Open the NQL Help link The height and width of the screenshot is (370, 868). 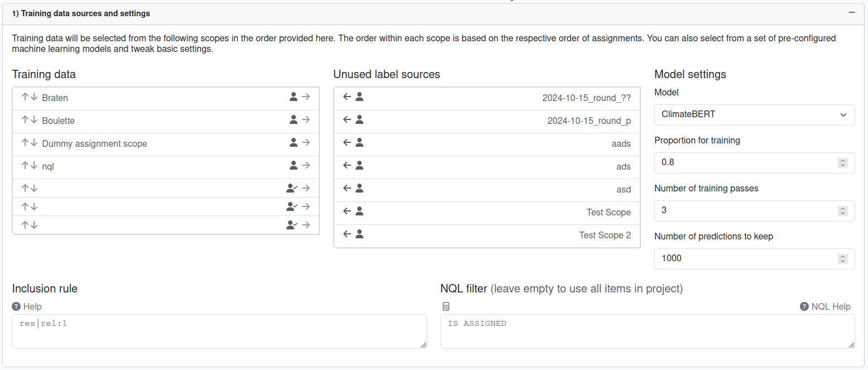coord(825,306)
